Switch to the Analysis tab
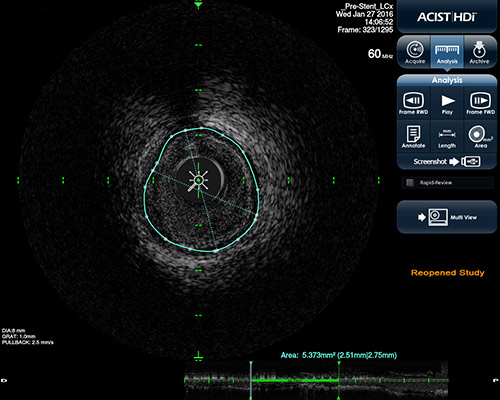 pos(447,52)
